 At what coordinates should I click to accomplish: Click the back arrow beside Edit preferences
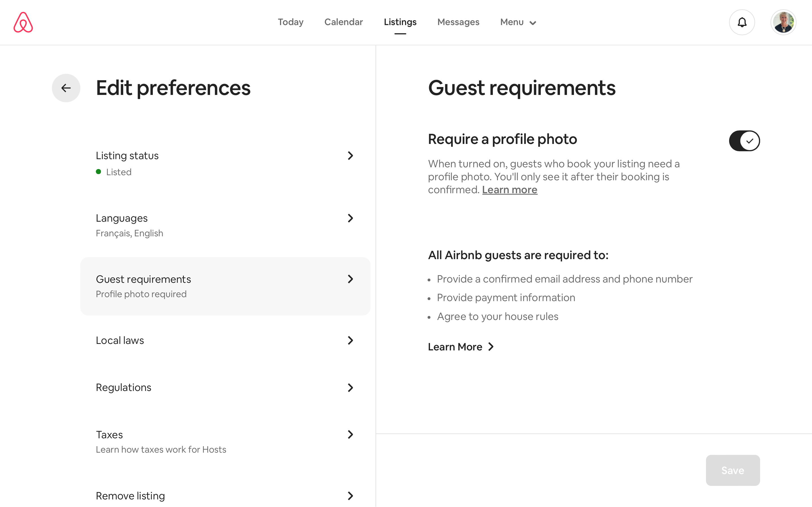tap(66, 88)
